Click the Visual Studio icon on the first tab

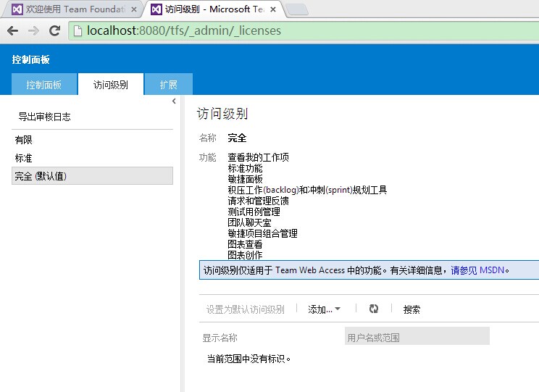[17, 9]
